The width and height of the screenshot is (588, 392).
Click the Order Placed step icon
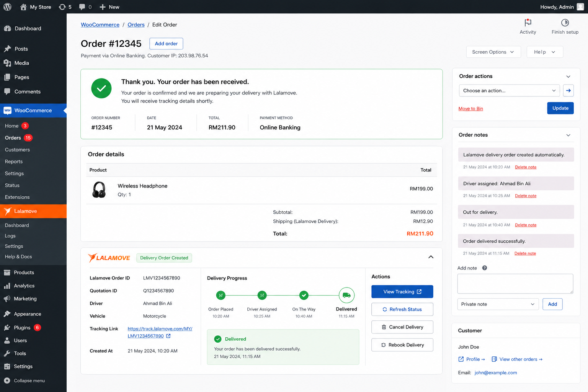click(220, 295)
